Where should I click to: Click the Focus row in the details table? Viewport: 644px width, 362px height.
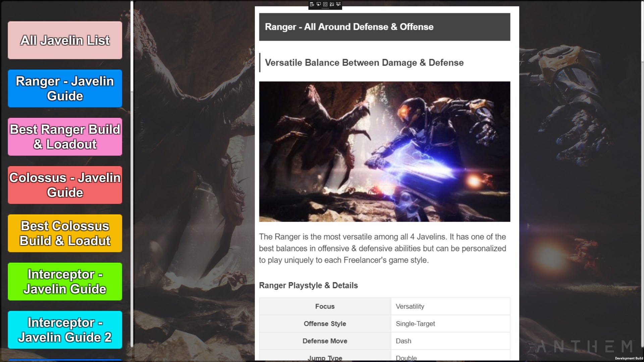325,306
